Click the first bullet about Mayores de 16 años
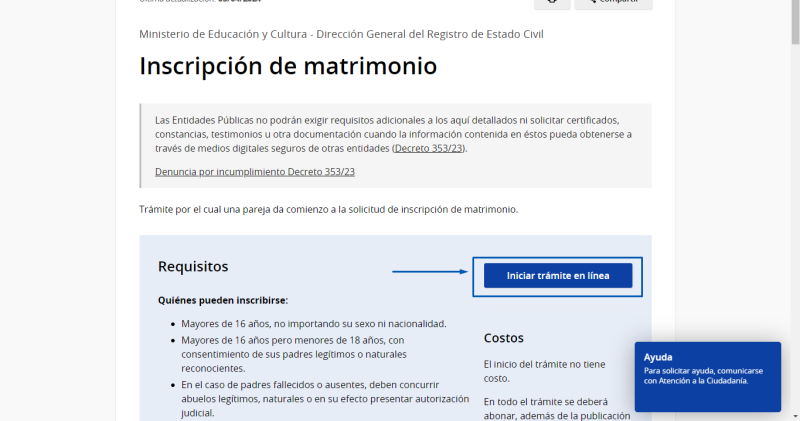The height and width of the screenshot is (421, 800). [313, 324]
